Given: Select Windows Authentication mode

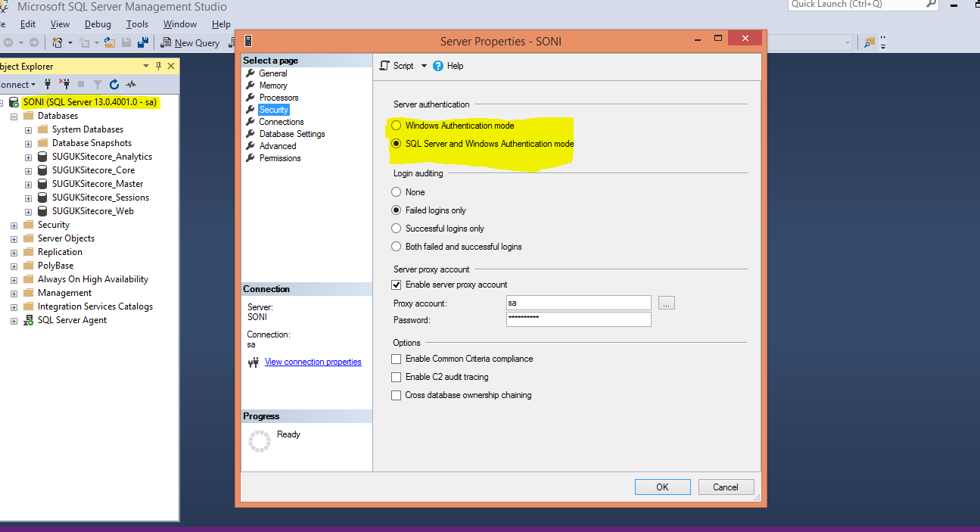Looking at the screenshot, I should pos(396,125).
